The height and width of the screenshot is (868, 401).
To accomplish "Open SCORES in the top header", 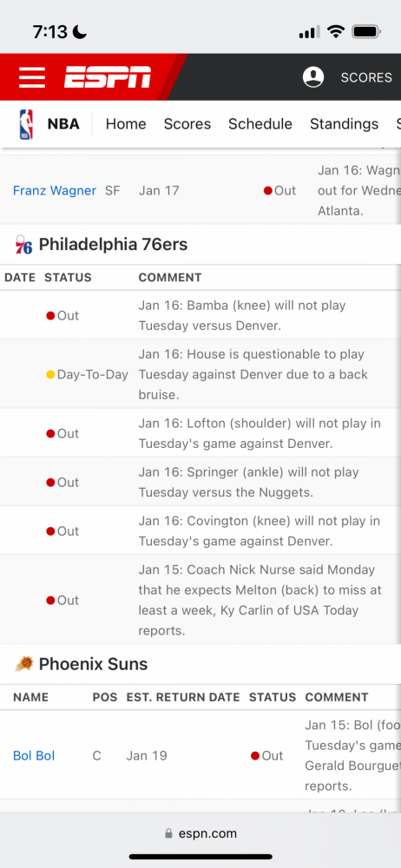I will [366, 77].
